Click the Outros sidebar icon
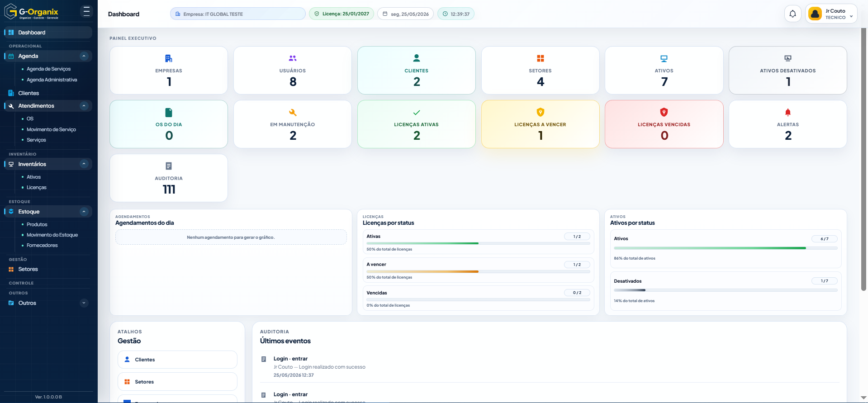Screen dimensions: 868x403 (11, 303)
